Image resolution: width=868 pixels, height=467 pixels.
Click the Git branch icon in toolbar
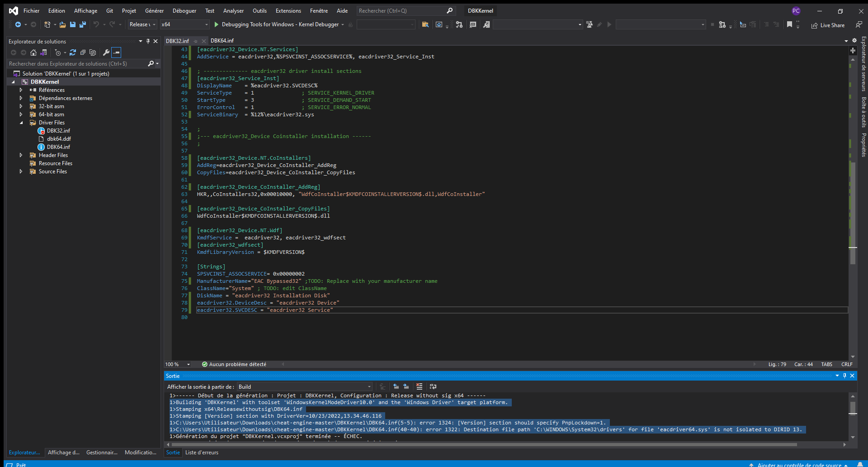pos(459,24)
